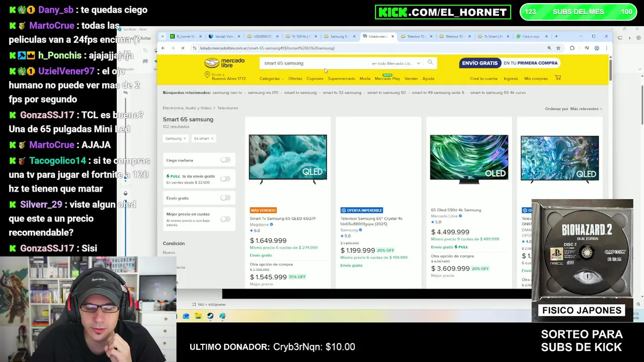This screenshot has width=644, height=362.
Task: Bookmark this page with the star icon
Action: (558, 48)
